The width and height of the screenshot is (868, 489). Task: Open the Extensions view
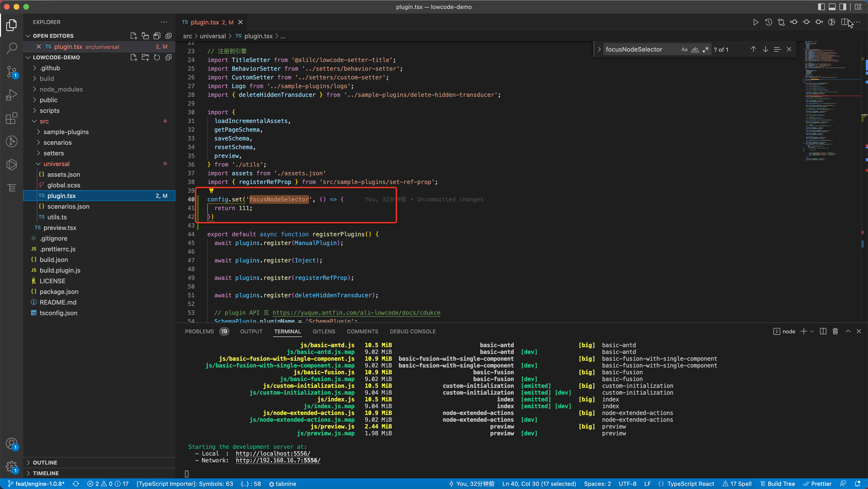[11, 118]
